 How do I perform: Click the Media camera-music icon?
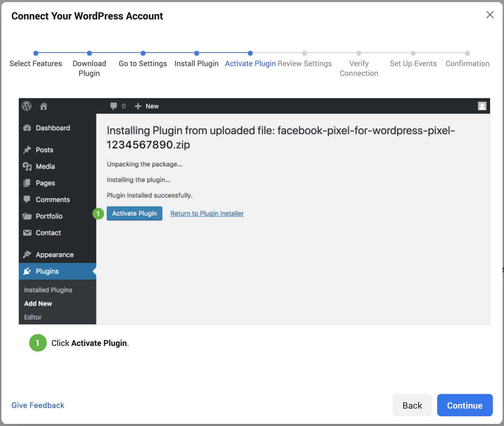[27, 166]
